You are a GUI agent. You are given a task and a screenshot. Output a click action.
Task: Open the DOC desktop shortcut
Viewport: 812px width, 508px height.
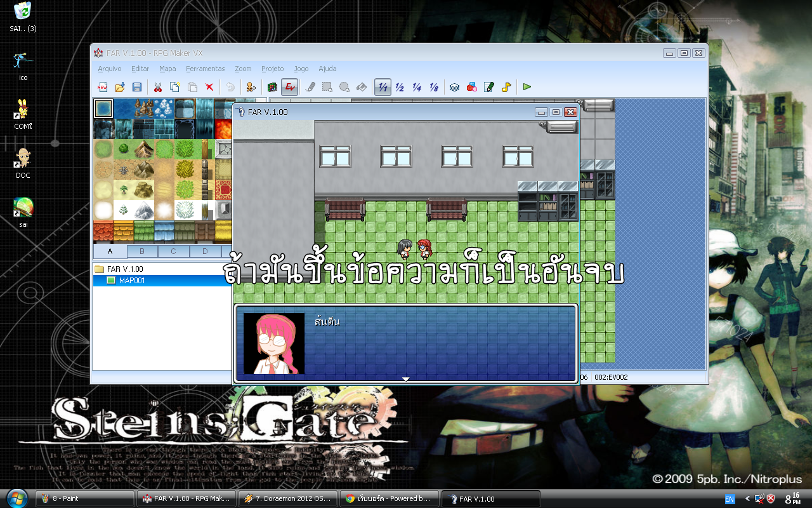(x=23, y=164)
